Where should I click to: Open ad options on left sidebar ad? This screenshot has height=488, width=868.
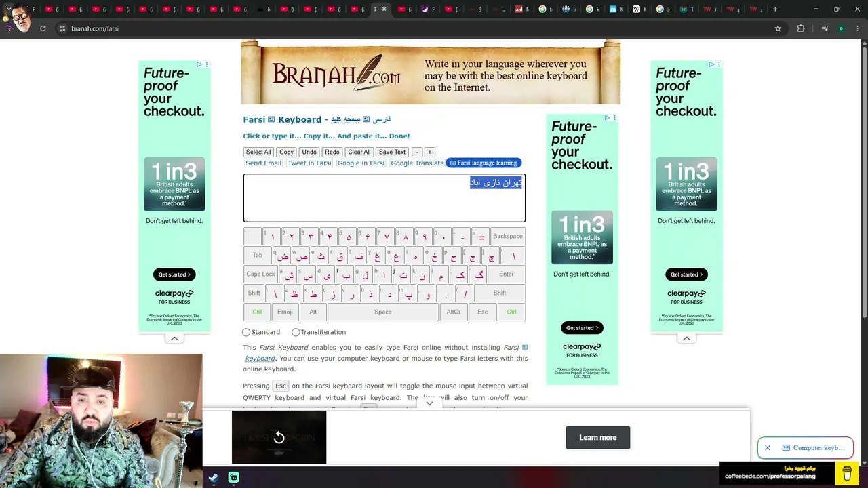click(x=207, y=64)
